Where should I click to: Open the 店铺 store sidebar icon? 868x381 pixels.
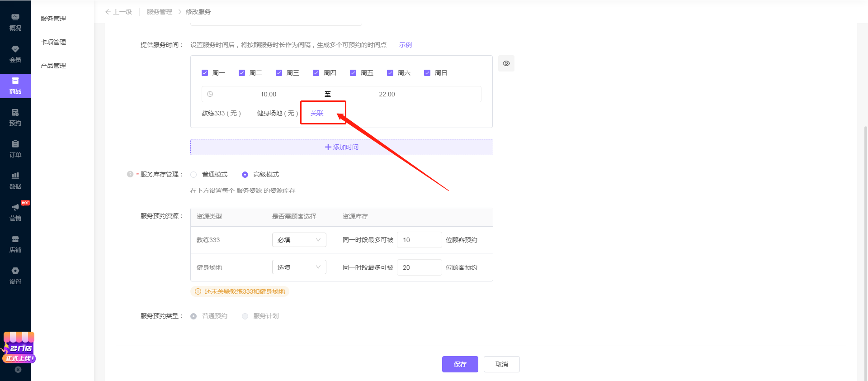[15, 244]
